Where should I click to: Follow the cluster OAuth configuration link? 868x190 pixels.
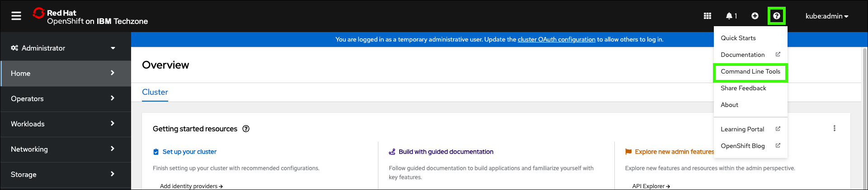556,40
